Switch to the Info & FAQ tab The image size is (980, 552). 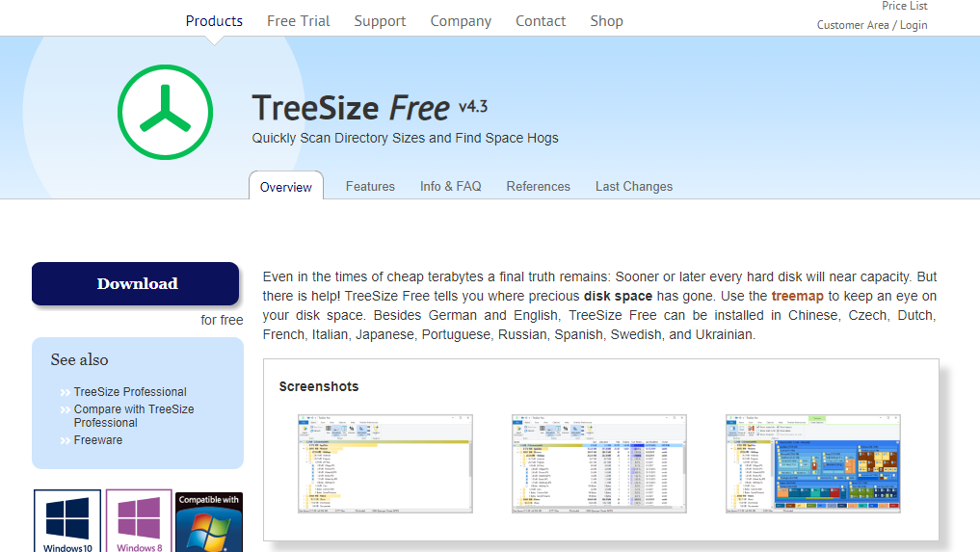(450, 186)
